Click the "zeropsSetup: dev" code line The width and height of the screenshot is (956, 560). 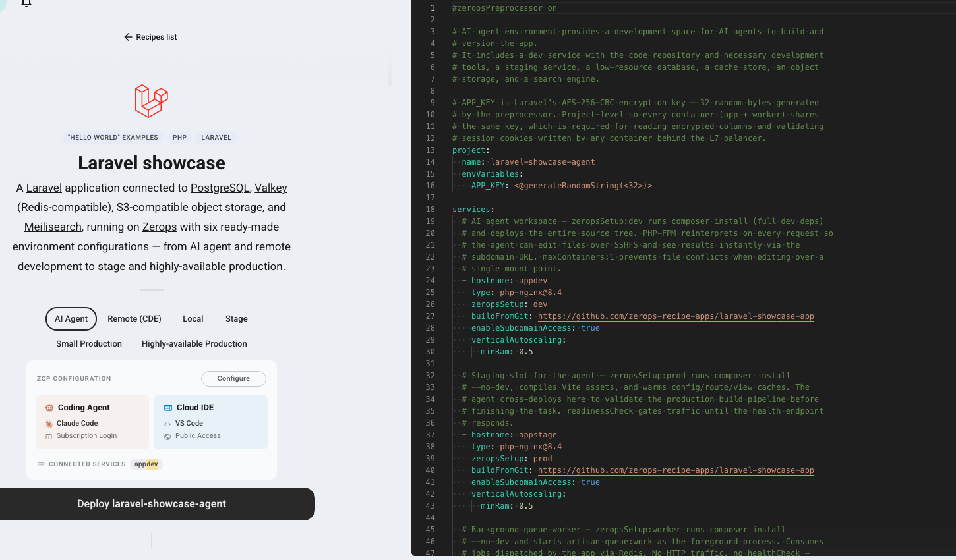(509, 304)
